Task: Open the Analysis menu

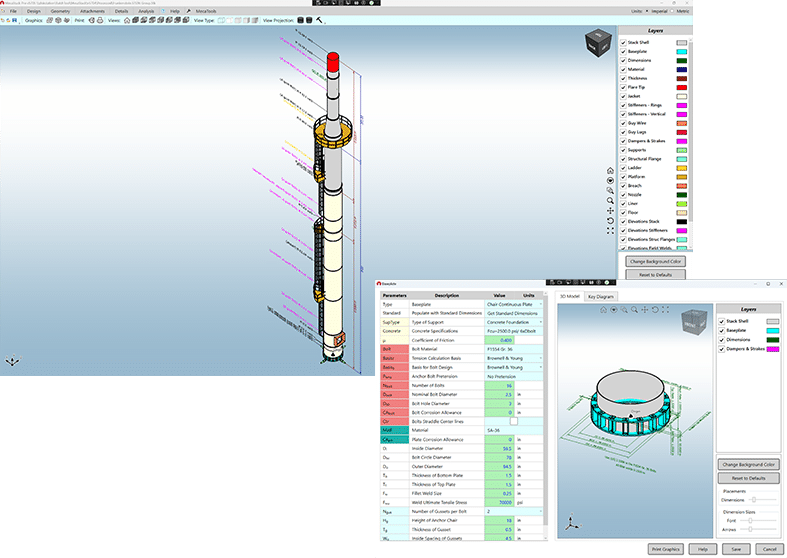Action: (146, 11)
